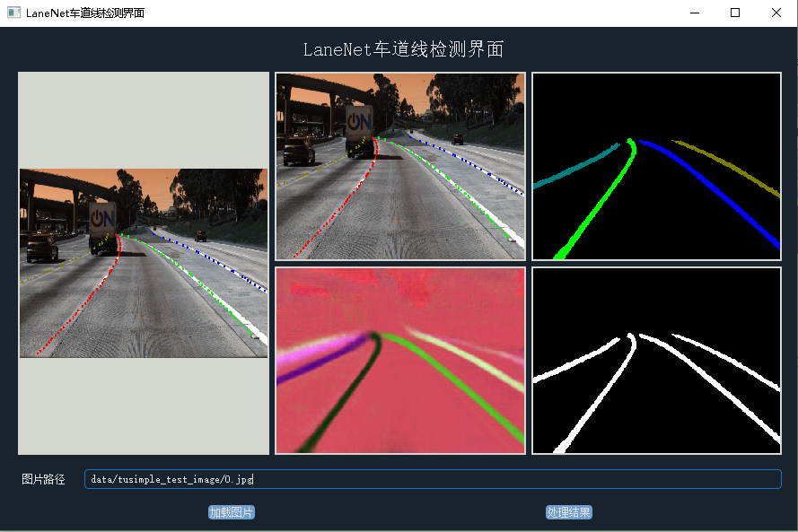Click the 加载图片 button
798x532 pixels.
click(x=231, y=511)
